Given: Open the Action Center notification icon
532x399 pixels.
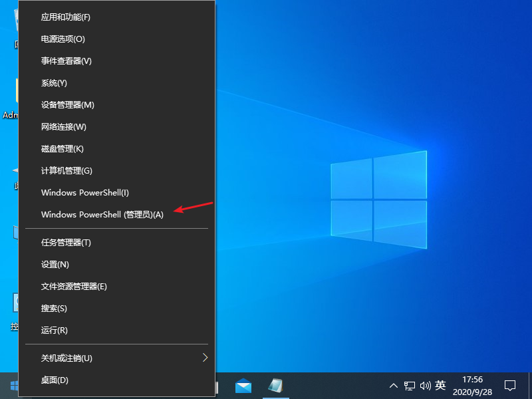Looking at the screenshot, I should click(x=509, y=385).
